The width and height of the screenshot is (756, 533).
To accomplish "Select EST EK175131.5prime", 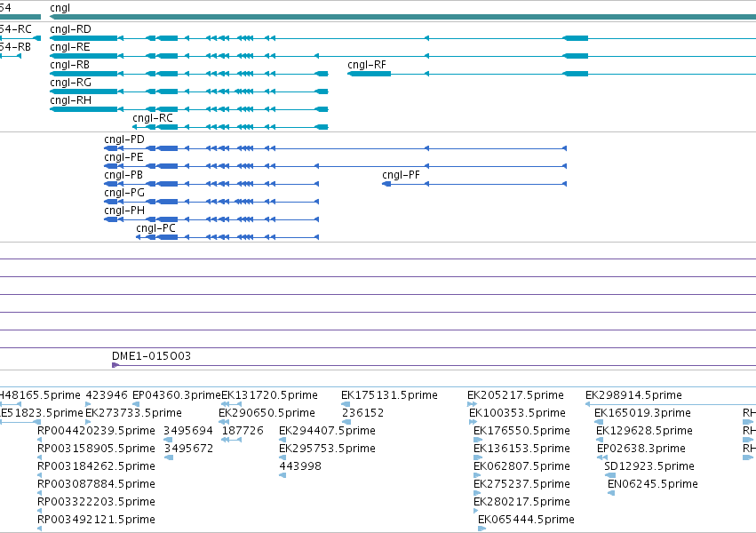I will (x=390, y=395).
